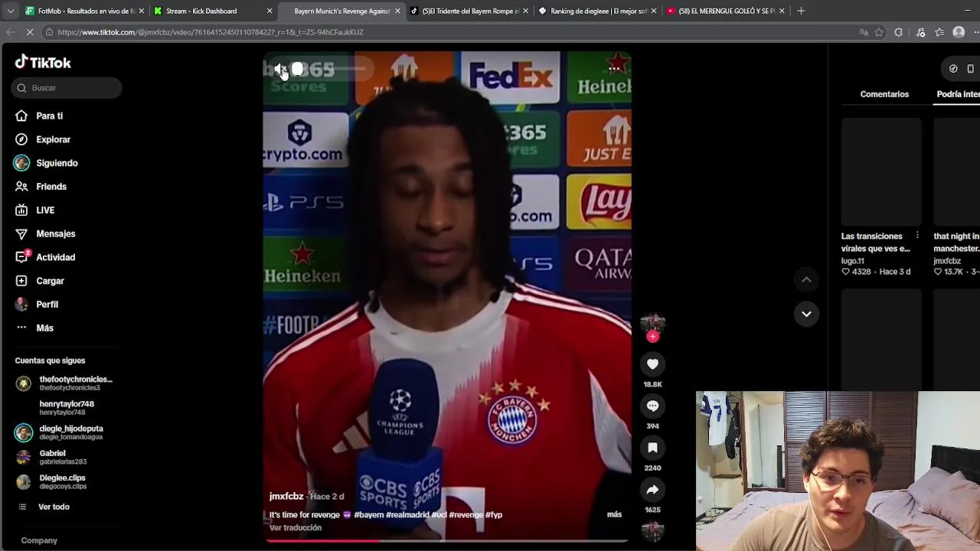Click the translate page icon in the address bar

pos(864,32)
